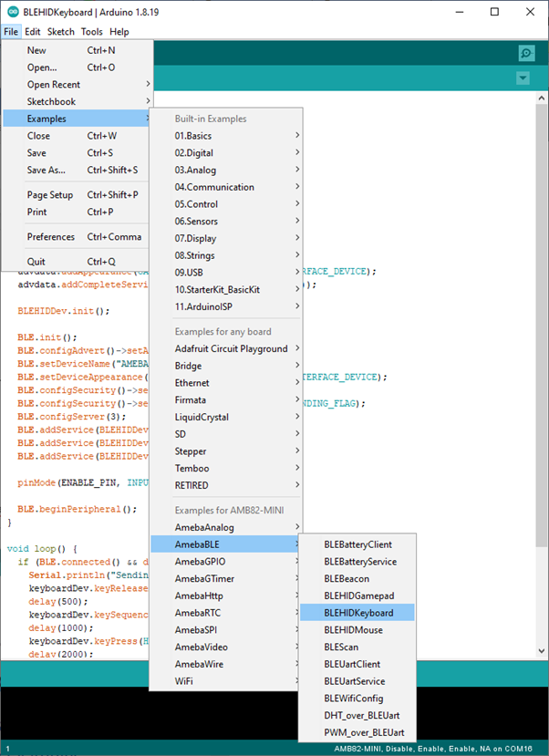Maximize the Arduino IDE window

(x=493, y=12)
